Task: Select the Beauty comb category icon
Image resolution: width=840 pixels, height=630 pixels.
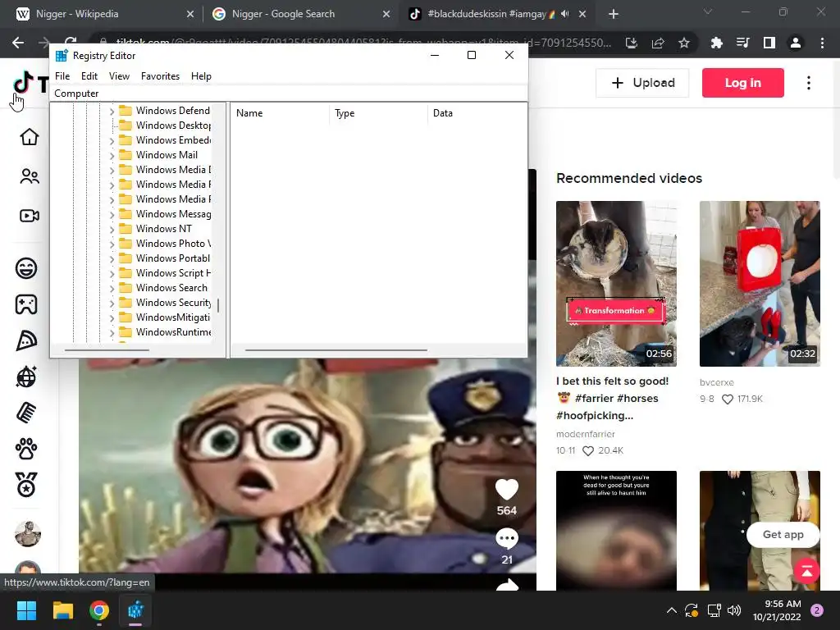Action: click(x=26, y=413)
